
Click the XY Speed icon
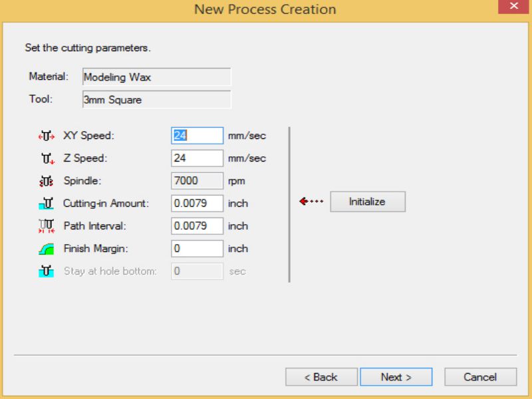coord(46,136)
